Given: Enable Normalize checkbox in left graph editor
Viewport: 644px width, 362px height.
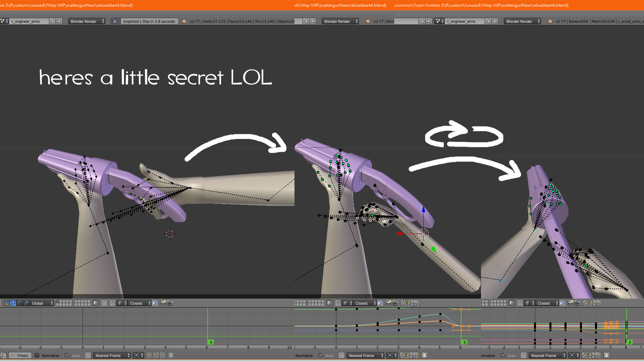Looking at the screenshot, I should [x=37, y=355].
